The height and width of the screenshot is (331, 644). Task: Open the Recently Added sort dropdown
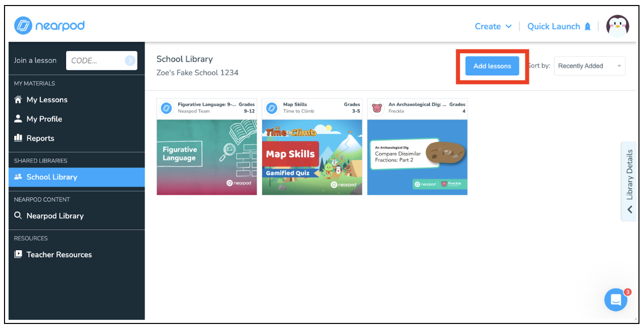click(589, 66)
